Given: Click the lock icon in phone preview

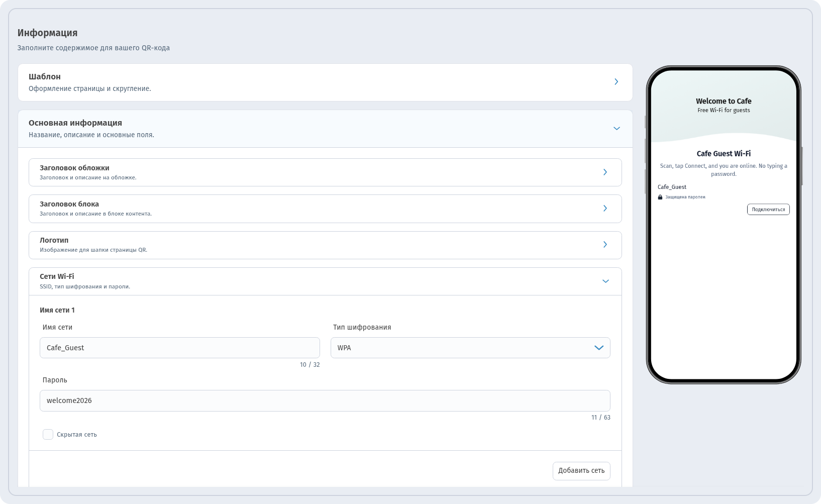Looking at the screenshot, I should coord(660,197).
